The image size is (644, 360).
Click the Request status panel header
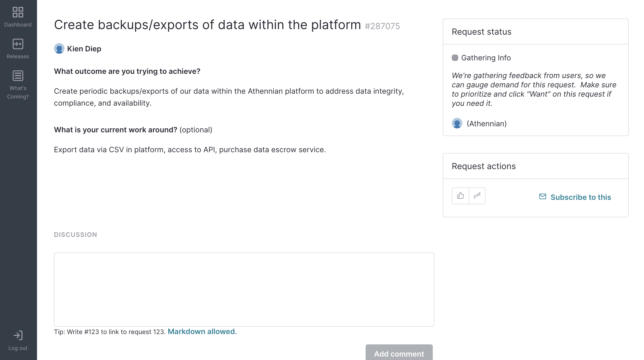481,31
